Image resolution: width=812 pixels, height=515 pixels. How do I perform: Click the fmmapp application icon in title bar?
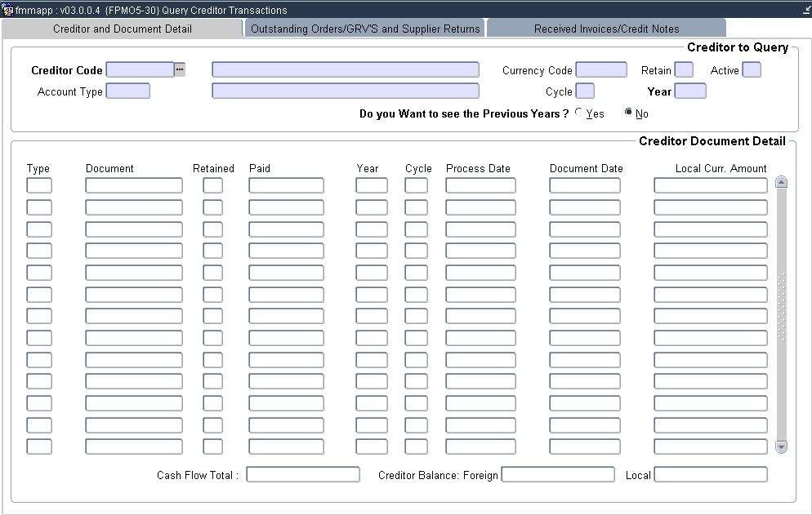(7, 10)
